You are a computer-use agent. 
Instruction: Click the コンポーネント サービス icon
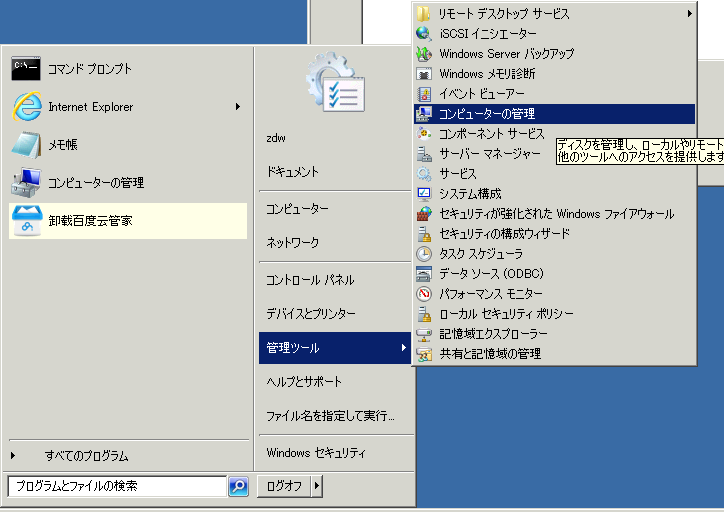point(423,134)
